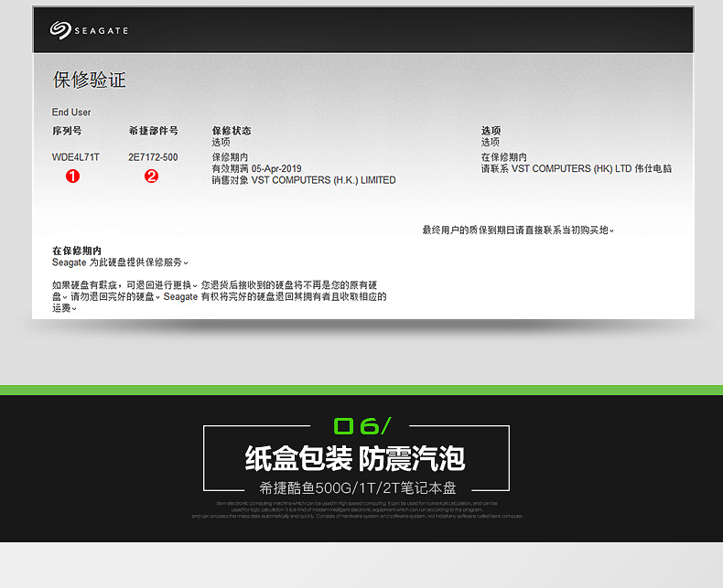723x588 pixels.
Task: Click the 最终用户的质保到期日 notice line
Action: pyautogui.click(x=518, y=230)
